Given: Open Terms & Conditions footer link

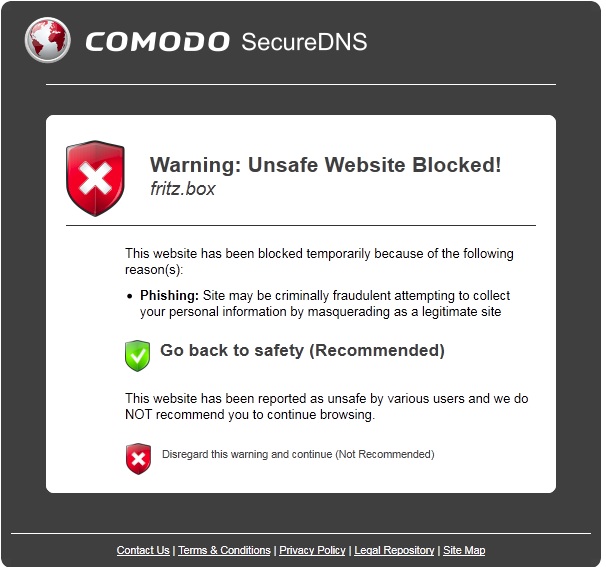Looking at the screenshot, I should coord(224,550).
